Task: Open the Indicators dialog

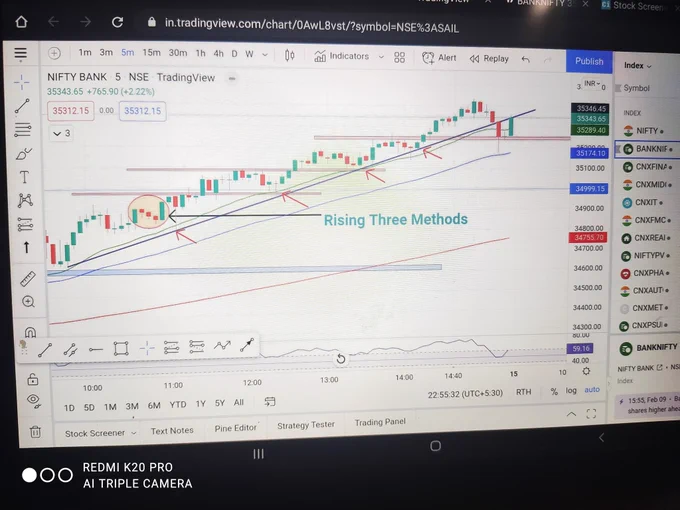Action: pos(342,56)
